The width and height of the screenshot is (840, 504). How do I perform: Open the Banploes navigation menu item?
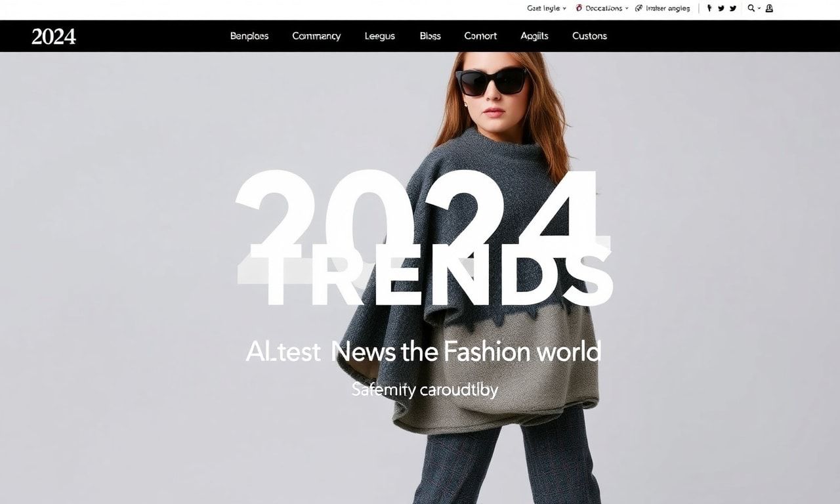pos(249,36)
